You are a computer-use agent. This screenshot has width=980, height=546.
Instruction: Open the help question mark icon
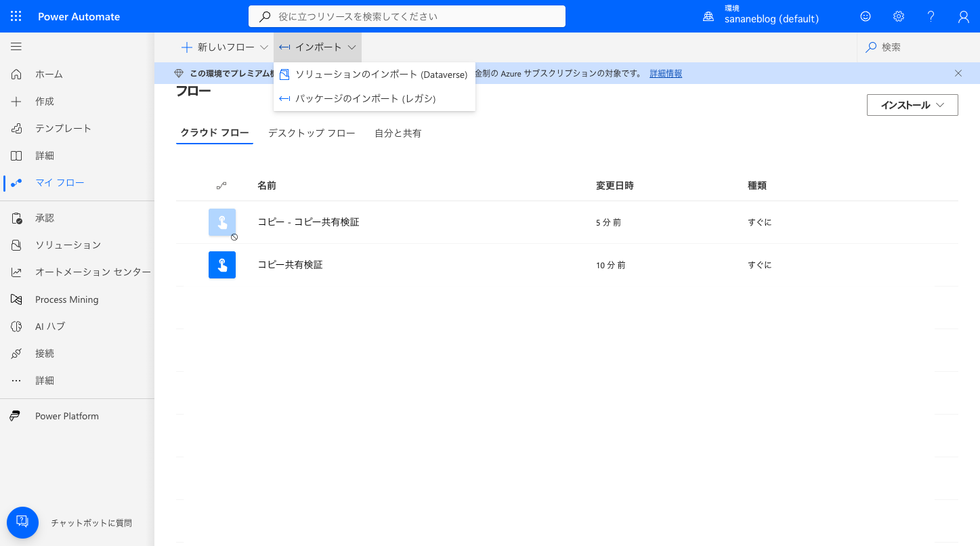pos(931,16)
